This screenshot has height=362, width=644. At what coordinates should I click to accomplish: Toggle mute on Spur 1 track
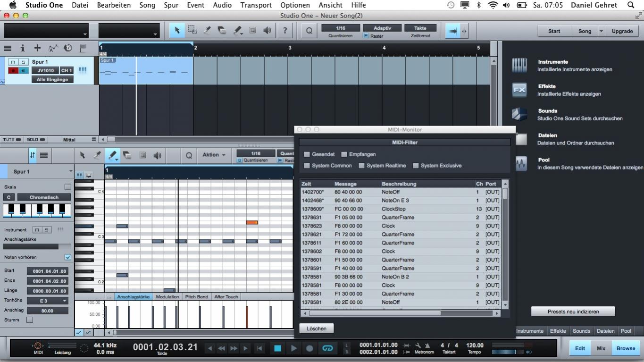(x=13, y=62)
